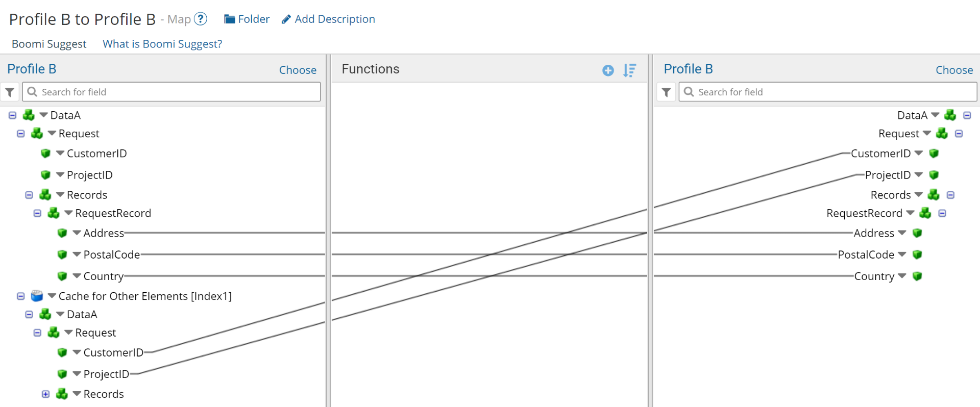Click the cache database icon beside Cache for Other Elements
This screenshot has width=980, height=407.
(37, 296)
